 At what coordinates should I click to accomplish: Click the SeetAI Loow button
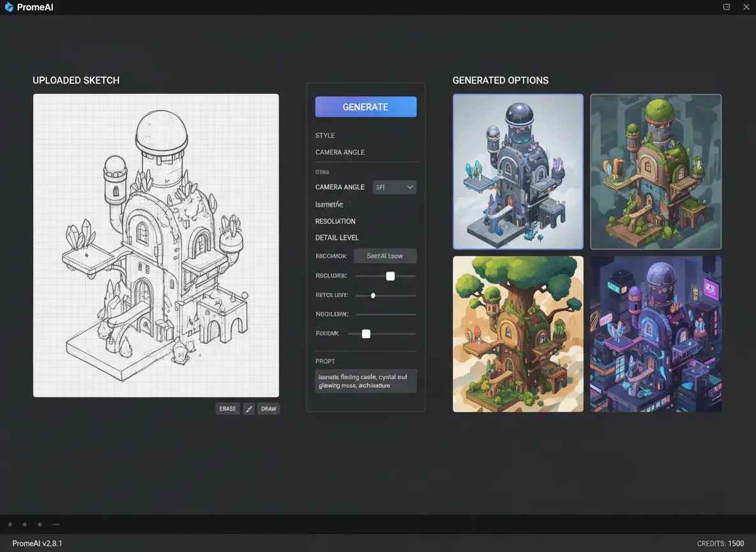point(385,256)
